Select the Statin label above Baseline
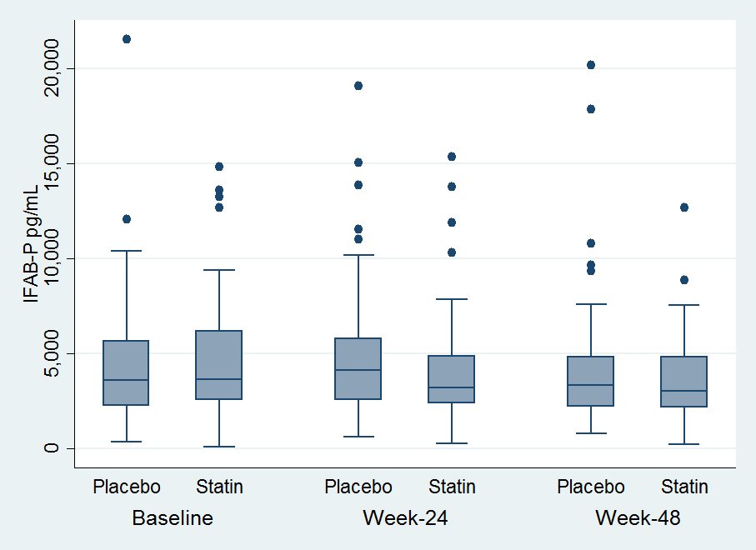 point(219,487)
